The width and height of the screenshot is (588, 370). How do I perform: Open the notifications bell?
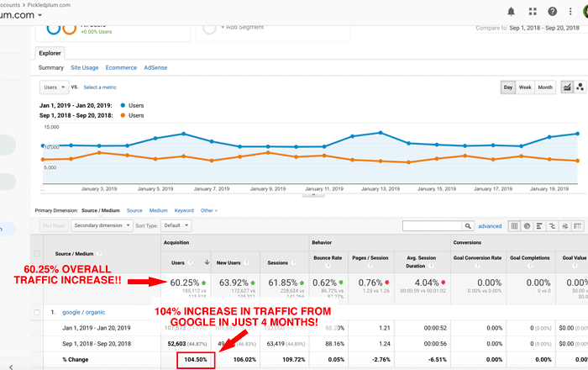point(511,12)
